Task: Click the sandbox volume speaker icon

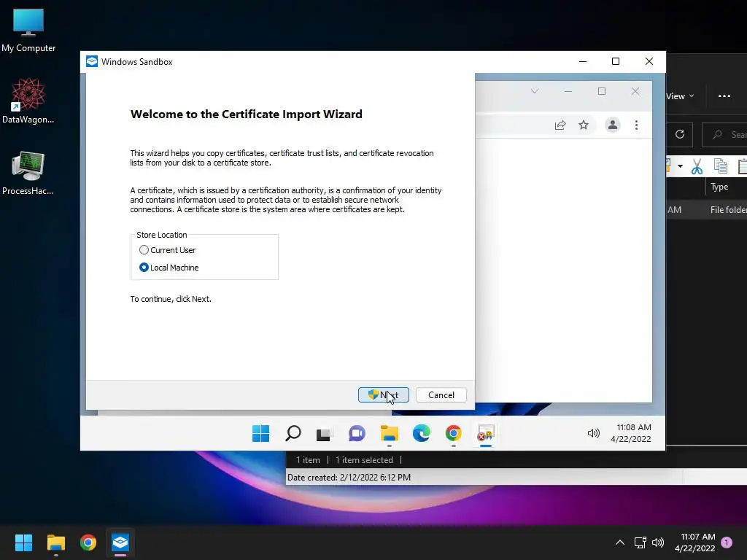Action: [594, 433]
